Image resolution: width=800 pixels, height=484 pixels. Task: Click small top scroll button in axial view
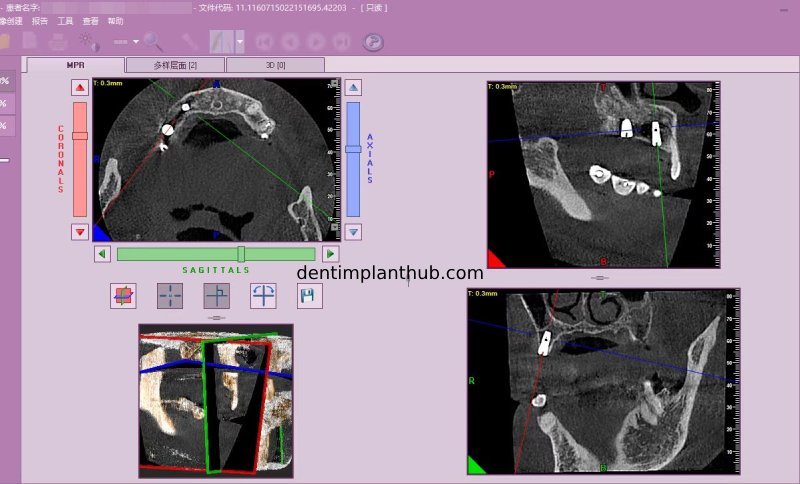click(334, 83)
